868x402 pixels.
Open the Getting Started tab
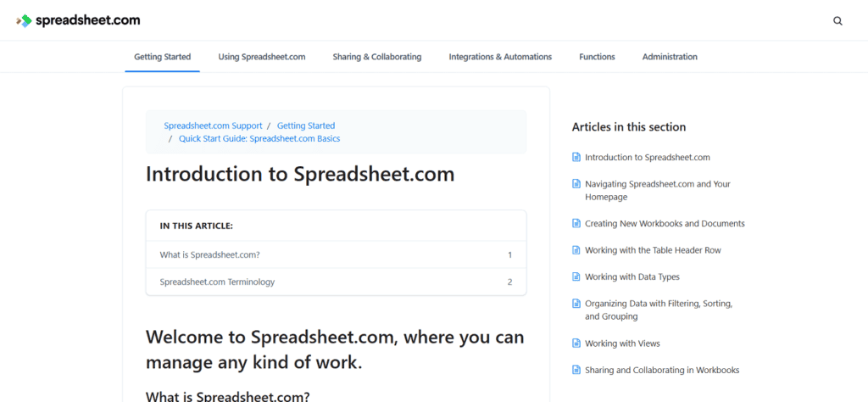[162, 57]
